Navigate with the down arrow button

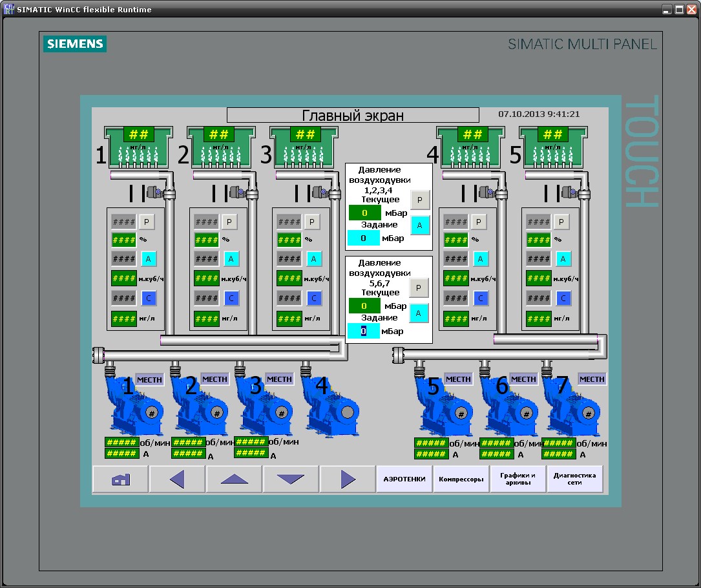(291, 479)
